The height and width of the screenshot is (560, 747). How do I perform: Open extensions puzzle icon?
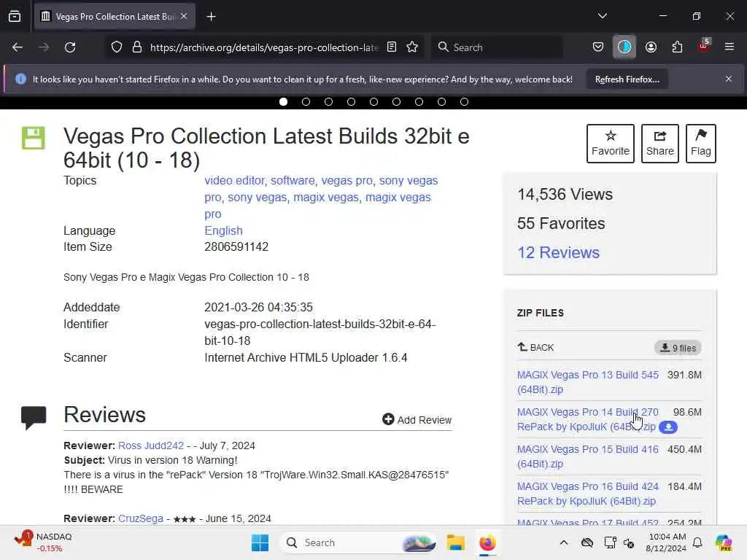pos(677,47)
